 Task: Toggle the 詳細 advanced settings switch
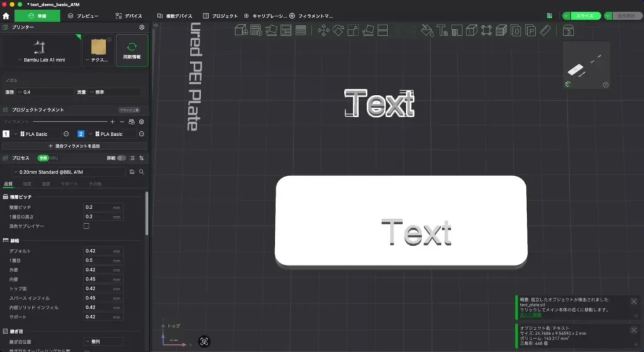[121, 158]
